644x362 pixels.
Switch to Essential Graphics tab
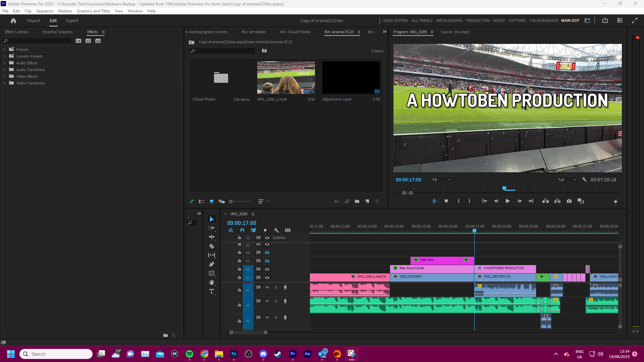58,32
